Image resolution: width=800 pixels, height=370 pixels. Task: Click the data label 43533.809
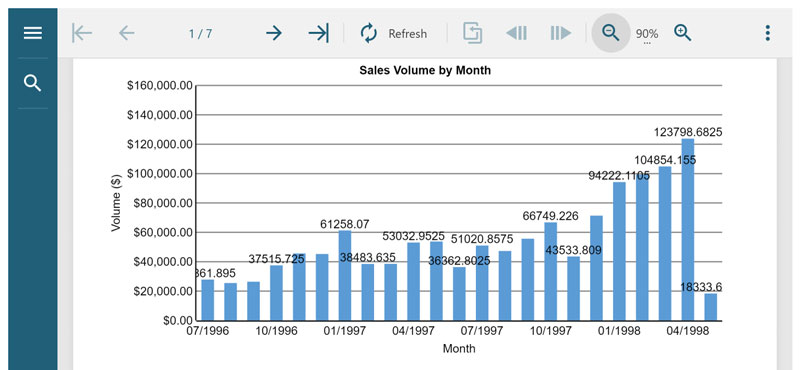573,250
